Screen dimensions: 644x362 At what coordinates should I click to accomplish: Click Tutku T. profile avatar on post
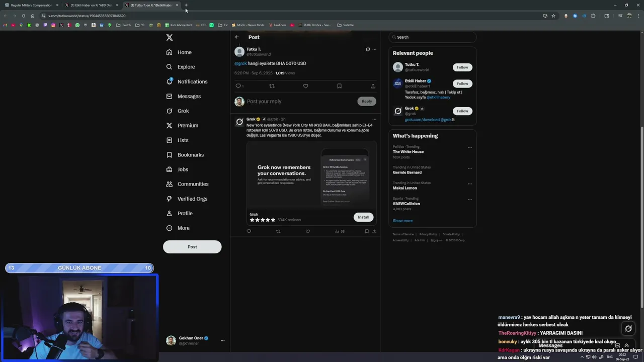pos(239,52)
